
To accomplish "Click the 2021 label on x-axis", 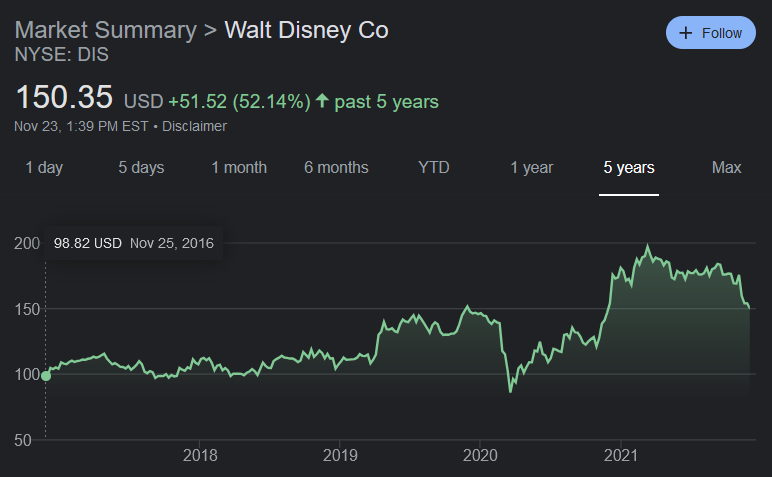I will click(621, 456).
